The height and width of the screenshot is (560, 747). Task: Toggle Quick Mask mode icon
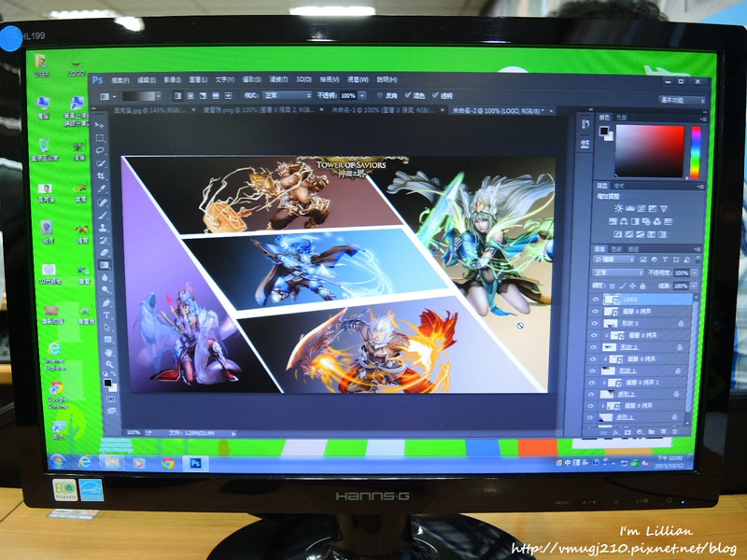[x=110, y=399]
